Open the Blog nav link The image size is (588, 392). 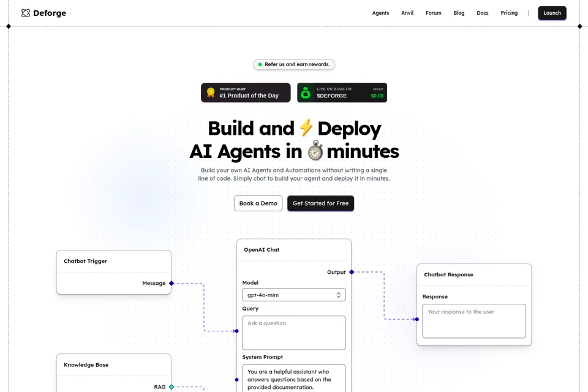click(x=459, y=13)
